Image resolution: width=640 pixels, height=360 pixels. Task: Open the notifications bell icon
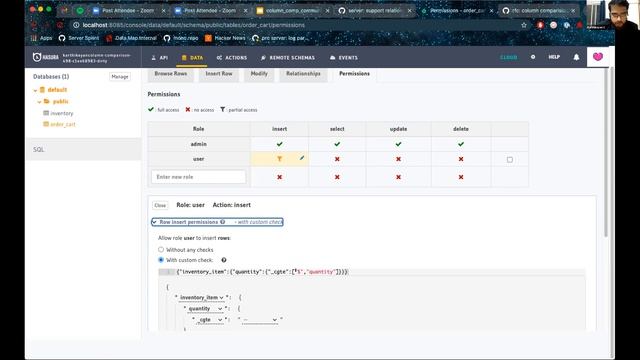click(x=576, y=57)
